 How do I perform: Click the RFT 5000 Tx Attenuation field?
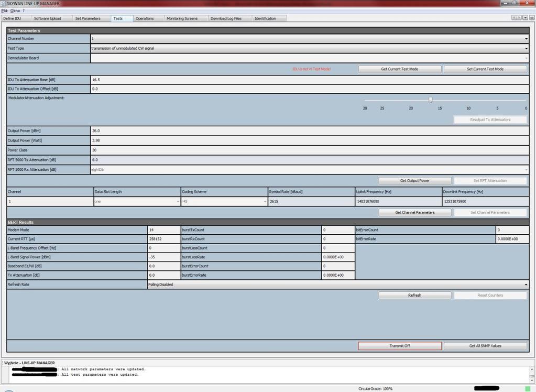pos(310,160)
